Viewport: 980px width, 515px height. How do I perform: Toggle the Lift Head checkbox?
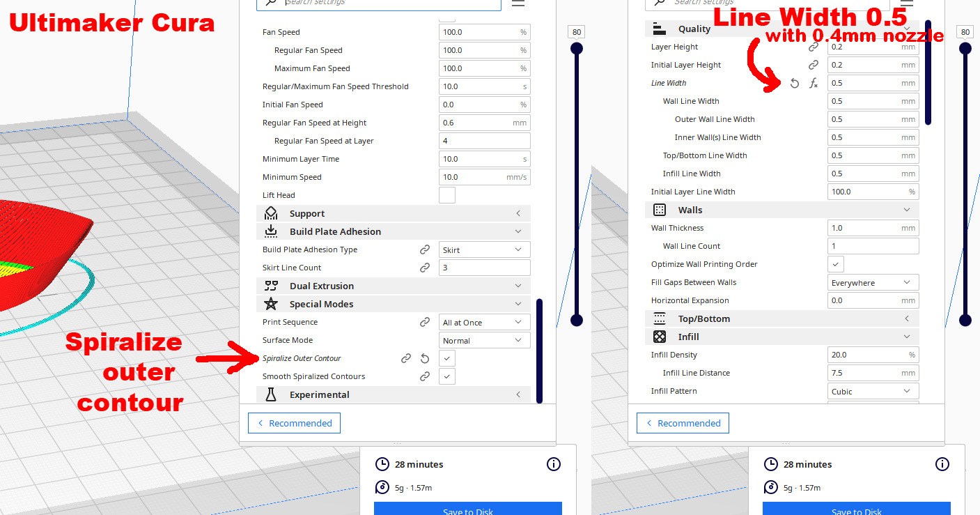[447, 195]
